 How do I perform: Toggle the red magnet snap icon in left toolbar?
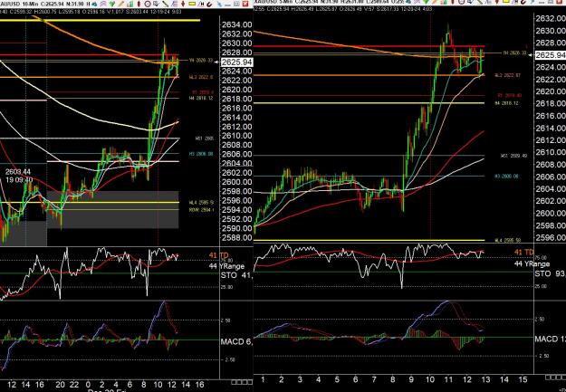click(x=210, y=5)
